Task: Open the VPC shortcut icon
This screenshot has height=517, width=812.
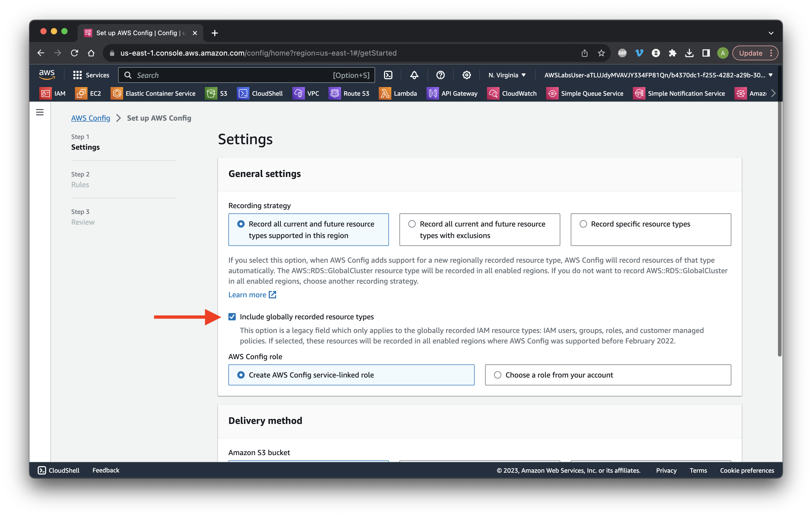Action: coord(298,94)
